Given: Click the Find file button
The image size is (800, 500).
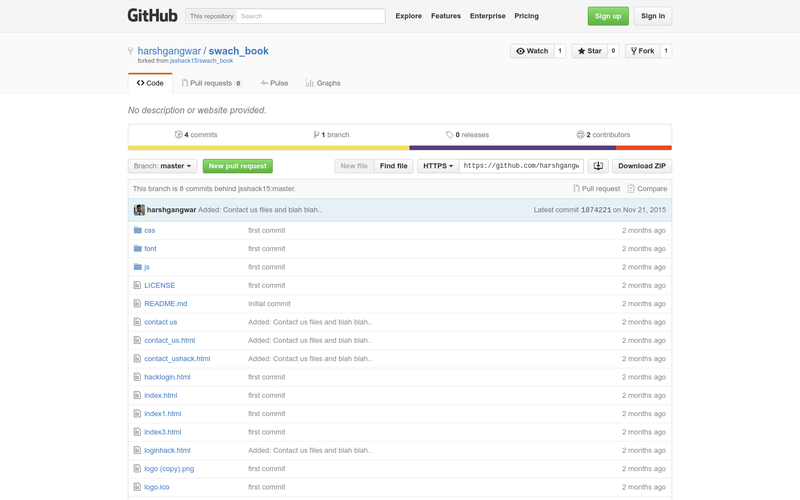Looking at the screenshot, I should pyautogui.click(x=393, y=166).
